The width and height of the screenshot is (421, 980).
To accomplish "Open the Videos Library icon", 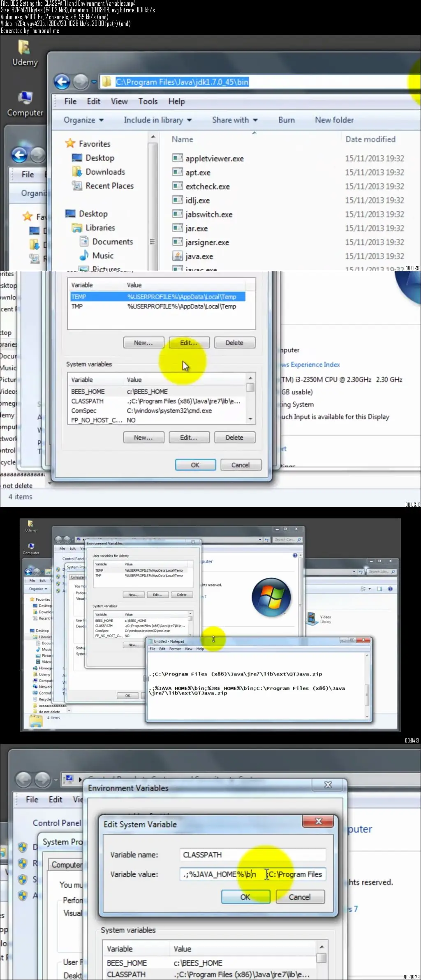I will pos(312,619).
